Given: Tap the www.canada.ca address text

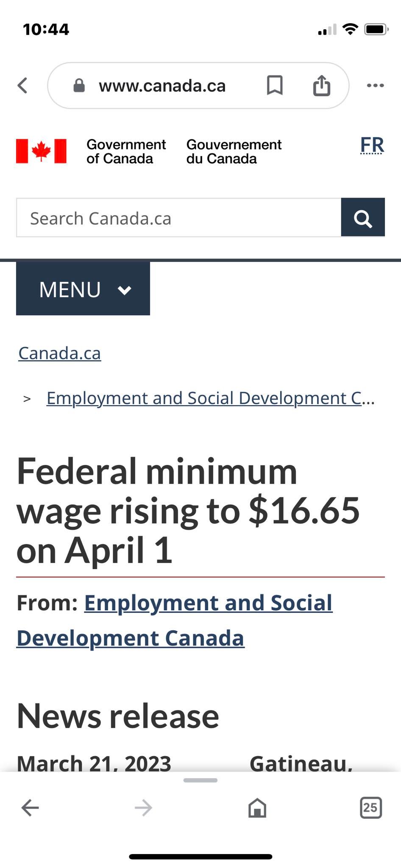Looking at the screenshot, I should [x=162, y=86].
